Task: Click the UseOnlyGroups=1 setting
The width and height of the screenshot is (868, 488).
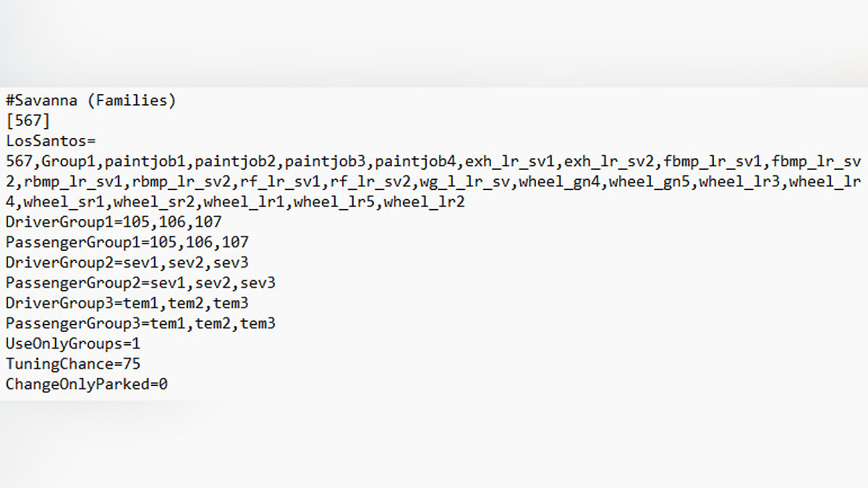Action: 73,343
